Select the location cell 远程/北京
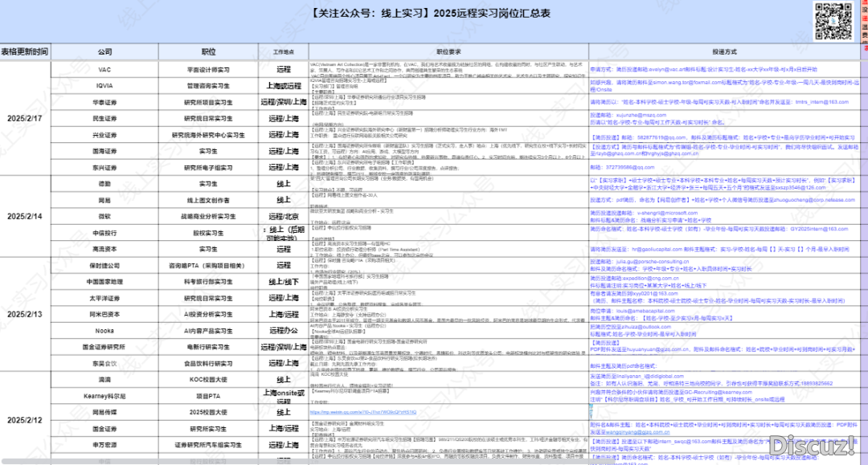Viewport: 868px width, 465px height. (x=284, y=216)
